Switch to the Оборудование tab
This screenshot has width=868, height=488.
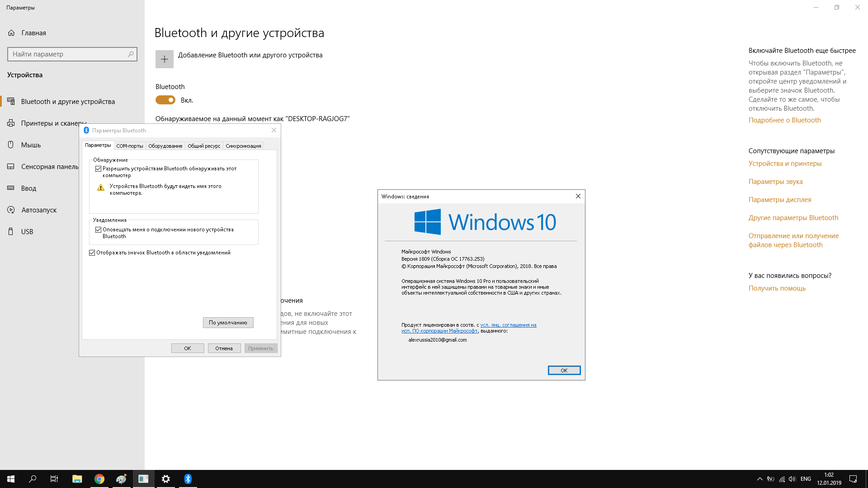point(165,146)
